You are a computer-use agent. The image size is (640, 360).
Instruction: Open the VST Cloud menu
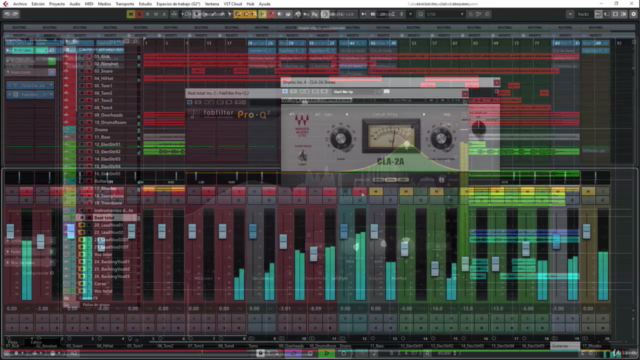click(233, 4)
